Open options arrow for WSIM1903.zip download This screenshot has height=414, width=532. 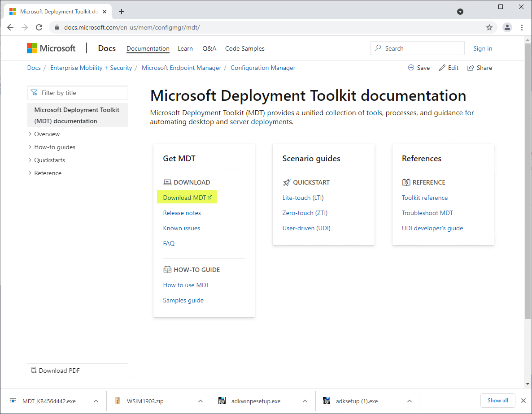tap(201, 401)
